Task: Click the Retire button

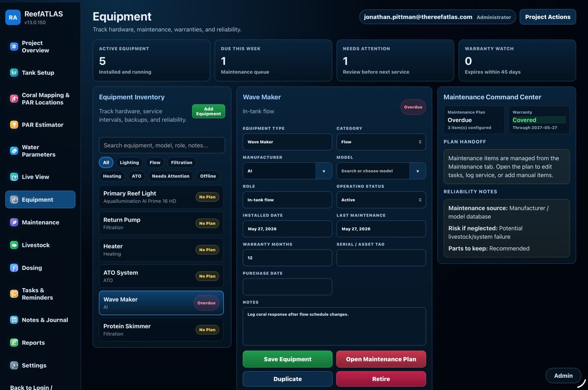Action: point(381,379)
